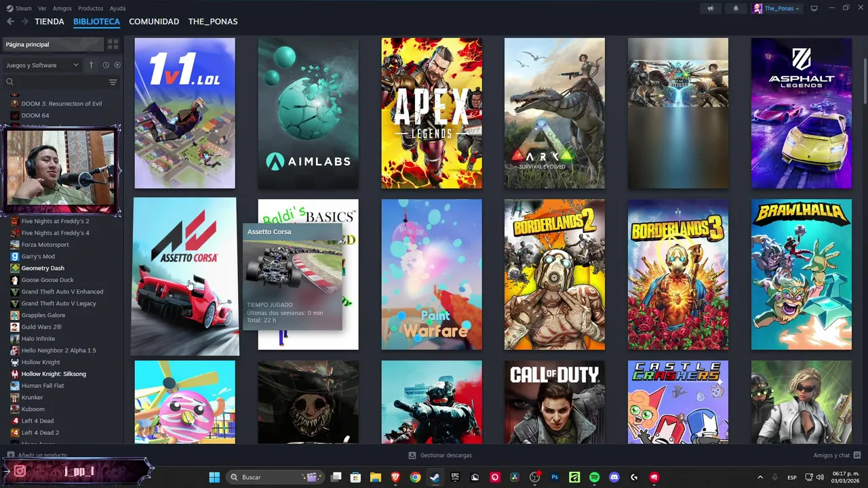Open the Paint Warfare game cover
The height and width of the screenshot is (488, 868).
tap(431, 274)
